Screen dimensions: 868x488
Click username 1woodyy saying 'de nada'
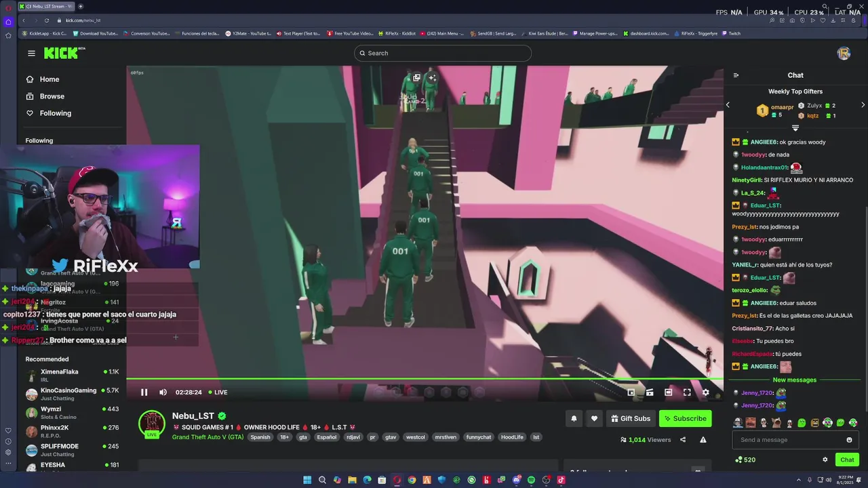(753, 155)
